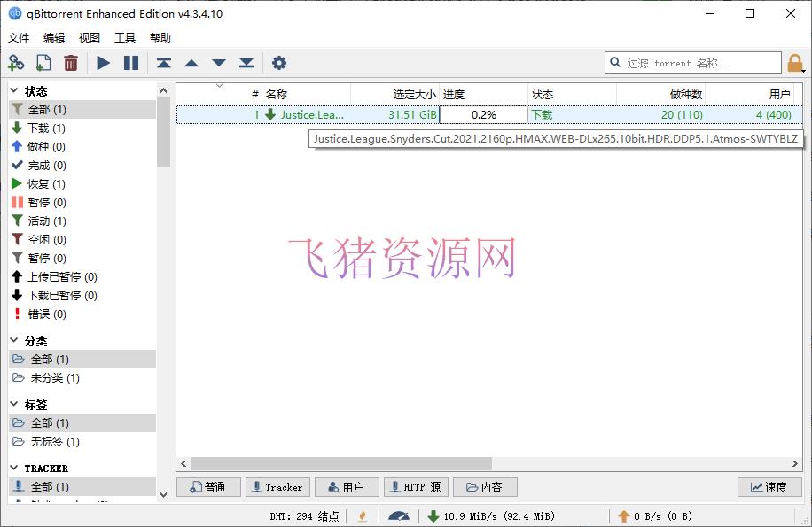Click upload speed 0 B/s indicator

click(655, 515)
